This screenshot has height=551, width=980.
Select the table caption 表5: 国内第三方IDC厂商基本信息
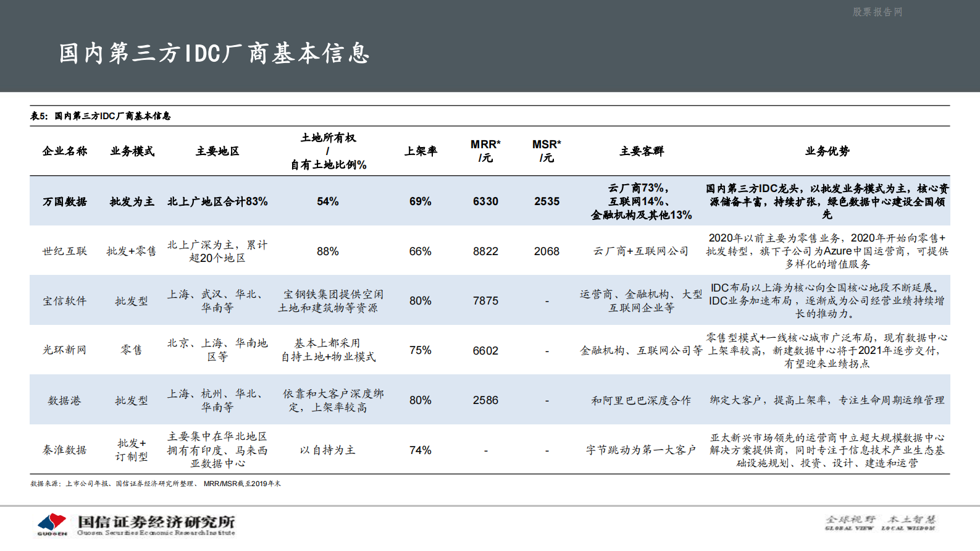(x=101, y=116)
